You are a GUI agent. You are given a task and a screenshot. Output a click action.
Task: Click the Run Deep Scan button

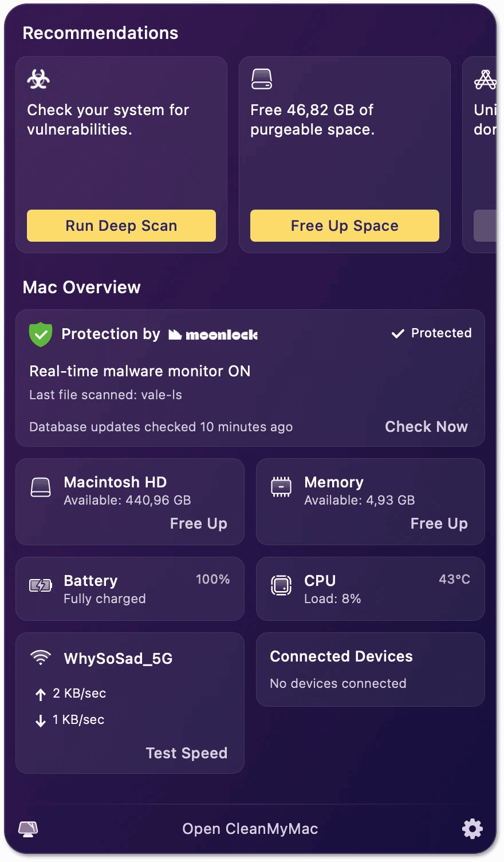click(x=121, y=226)
